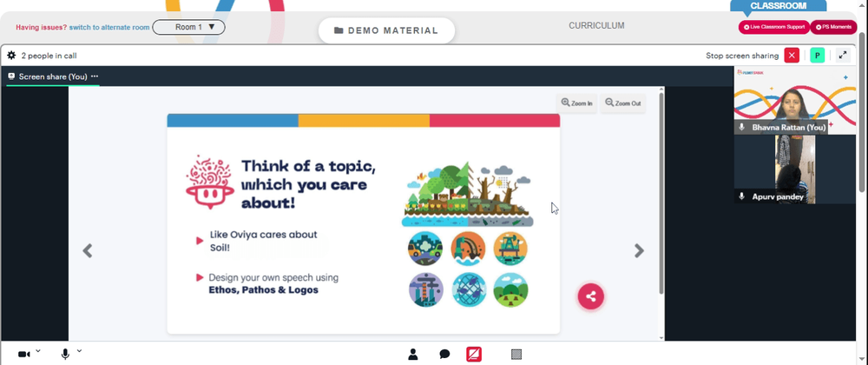Viewport: 868px width, 365px height.
Task: Open the call settings gear icon
Action: 11,56
